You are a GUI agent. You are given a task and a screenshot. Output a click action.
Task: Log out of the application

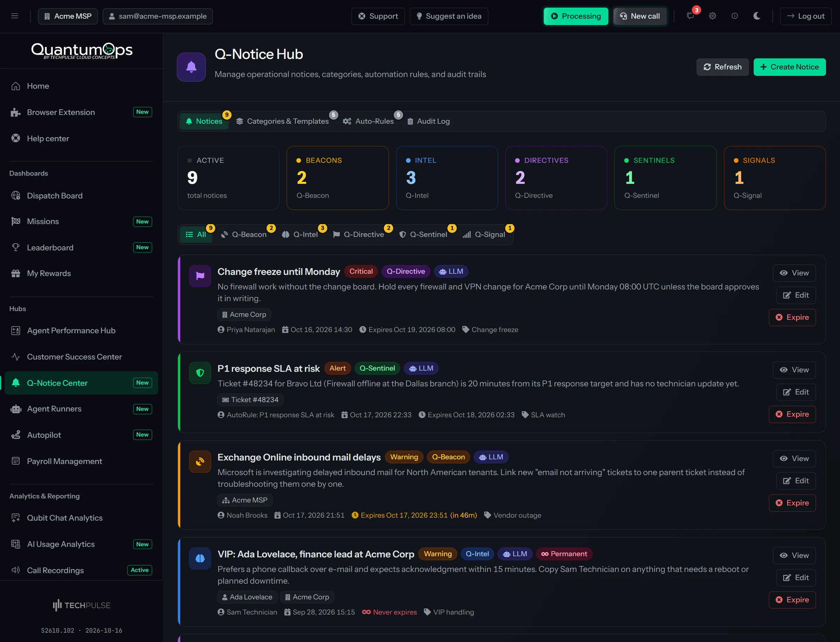tap(806, 16)
